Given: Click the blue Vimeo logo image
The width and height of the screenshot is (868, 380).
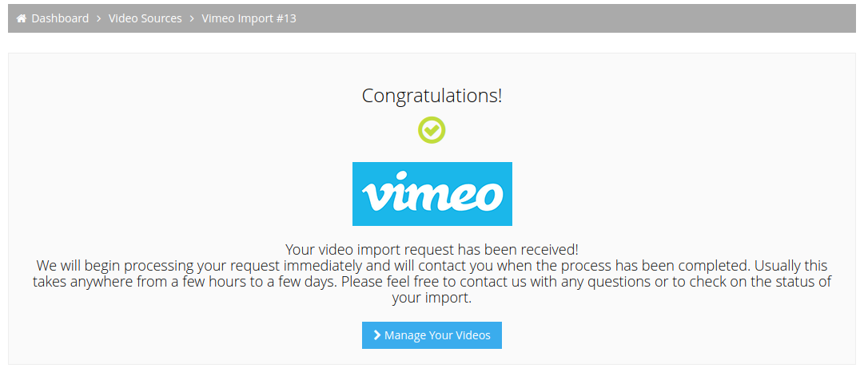Looking at the screenshot, I should (432, 194).
